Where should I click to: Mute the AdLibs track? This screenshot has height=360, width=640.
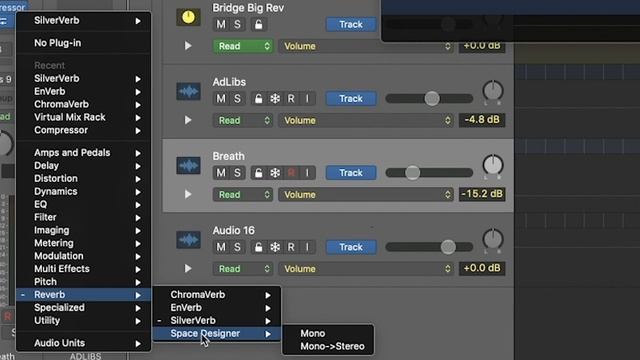point(221,99)
